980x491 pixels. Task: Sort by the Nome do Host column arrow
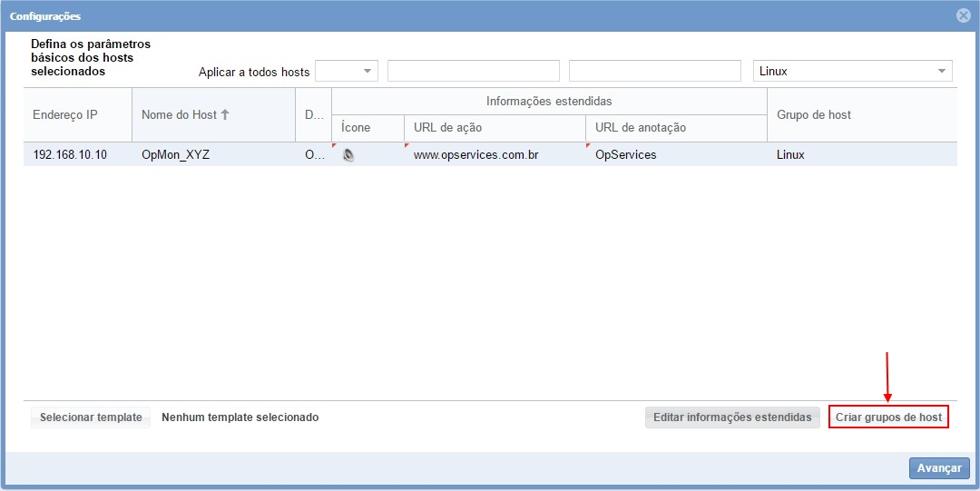[x=225, y=114]
